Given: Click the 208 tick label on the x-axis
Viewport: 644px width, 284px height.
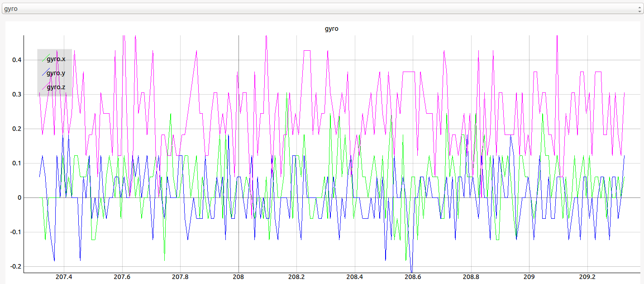Looking at the screenshot, I should tap(238, 277).
